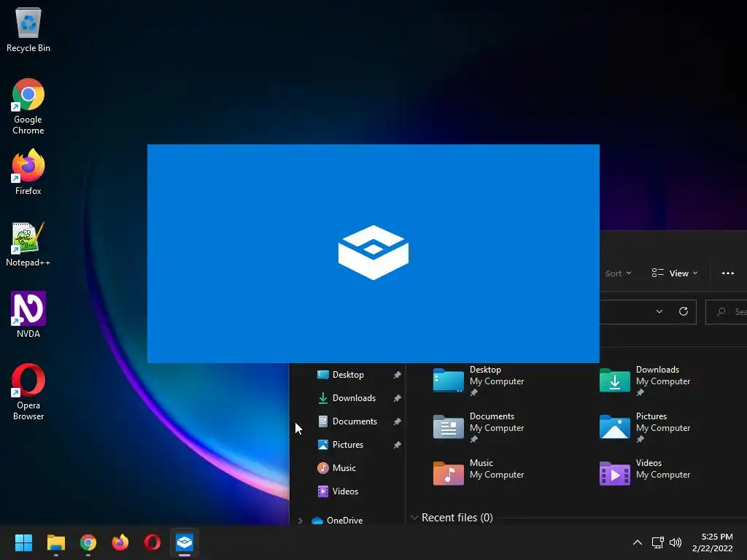Open the Music folder tile

tap(479, 472)
